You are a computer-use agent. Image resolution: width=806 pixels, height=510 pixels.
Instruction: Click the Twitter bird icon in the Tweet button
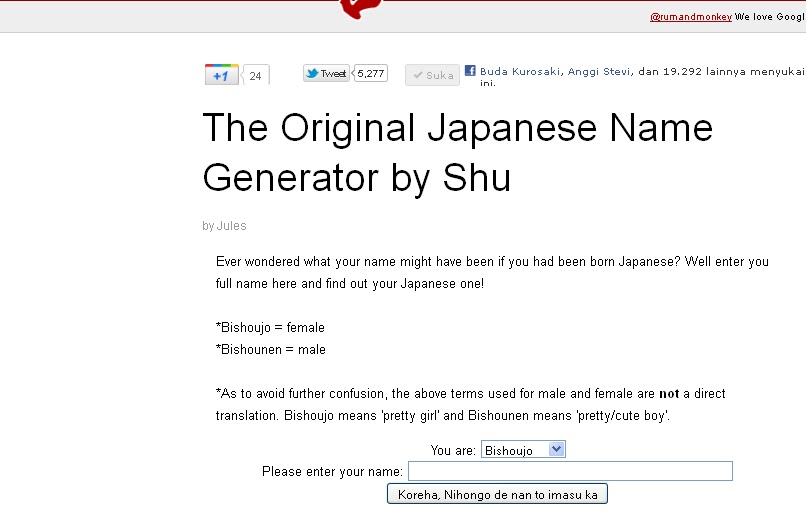(312, 73)
